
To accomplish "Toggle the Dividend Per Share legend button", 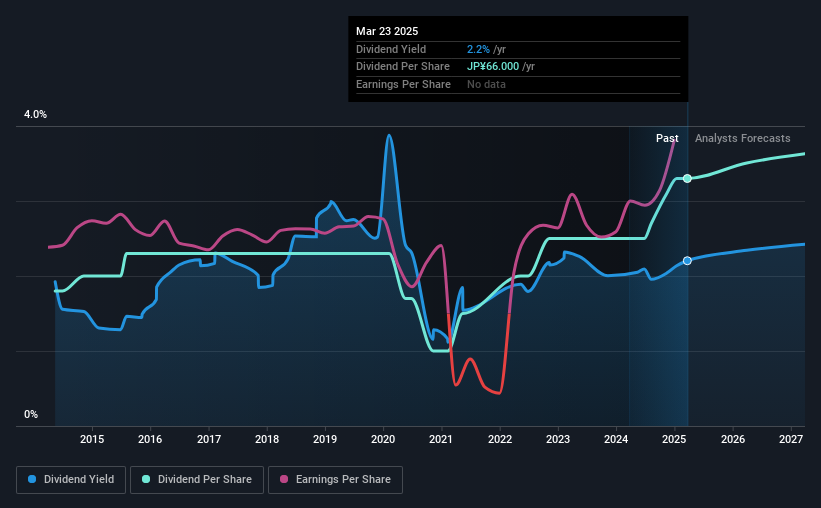I will click(x=197, y=480).
